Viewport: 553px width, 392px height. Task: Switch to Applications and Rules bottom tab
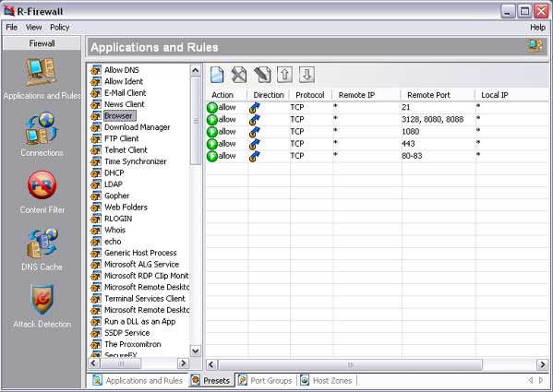coord(138,380)
